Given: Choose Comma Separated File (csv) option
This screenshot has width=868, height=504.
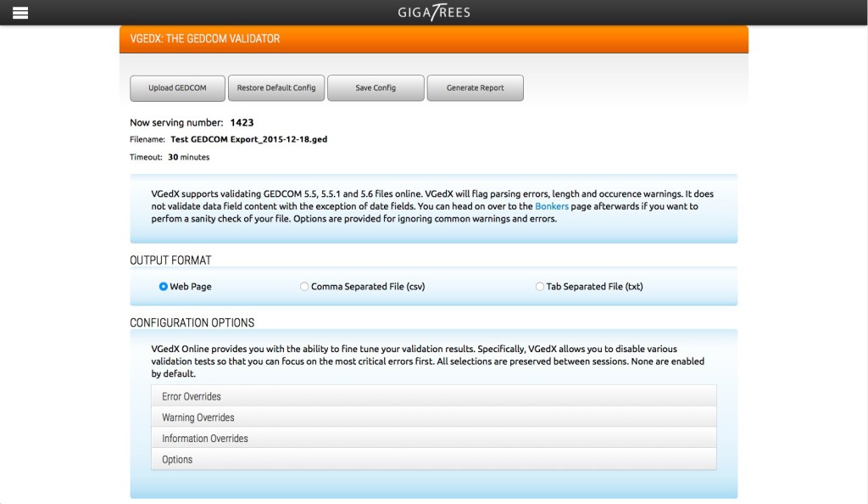Looking at the screenshot, I should point(304,286).
